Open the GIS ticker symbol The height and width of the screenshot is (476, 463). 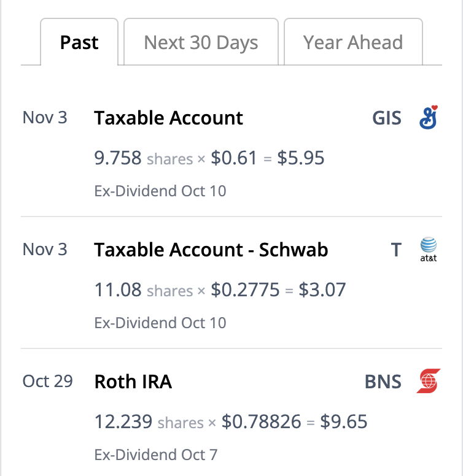tap(387, 118)
